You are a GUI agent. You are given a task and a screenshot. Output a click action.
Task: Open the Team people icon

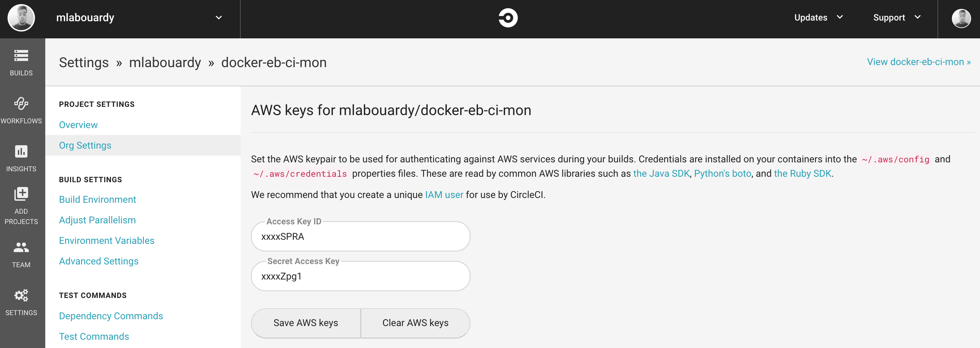(21, 247)
